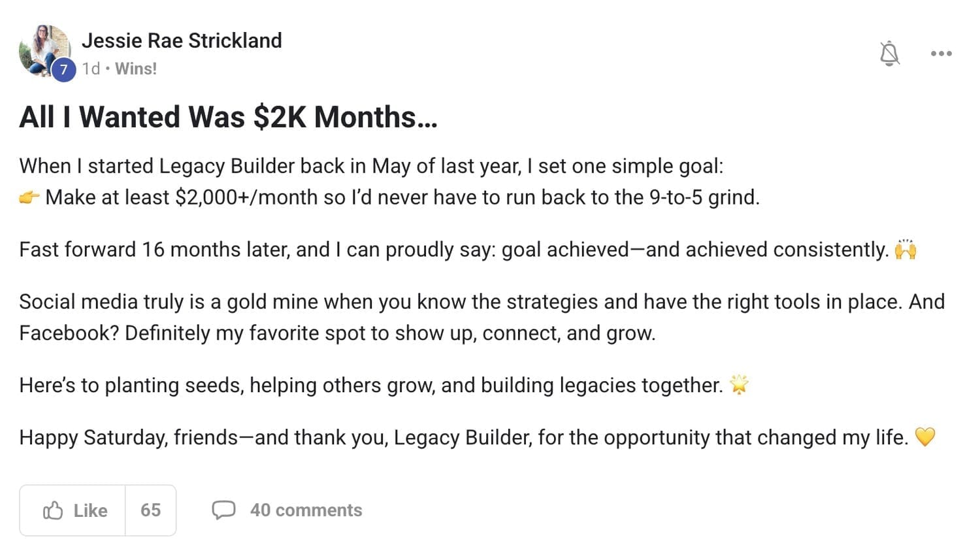The image size is (980, 547).
Task: Click the post title about $2K Months
Action: click(x=228, y=118)
